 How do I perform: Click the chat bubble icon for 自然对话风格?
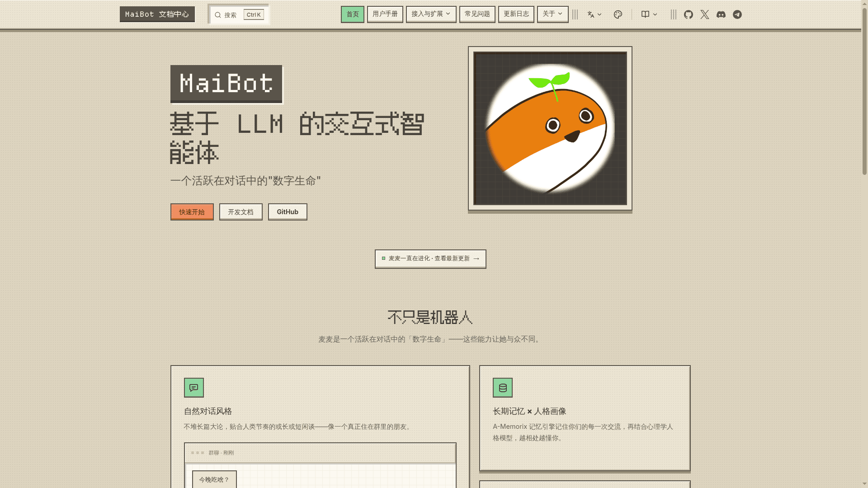194,388
